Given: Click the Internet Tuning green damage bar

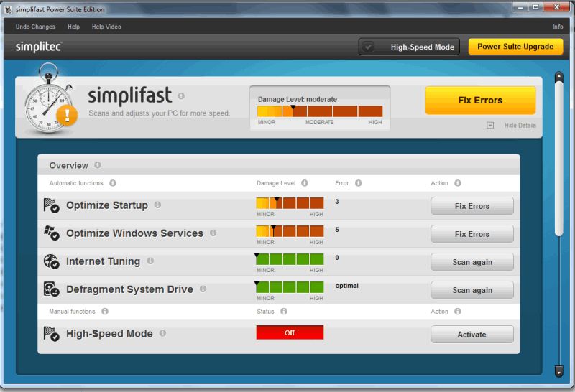Looking at the screenshot, I should point(290,259).
